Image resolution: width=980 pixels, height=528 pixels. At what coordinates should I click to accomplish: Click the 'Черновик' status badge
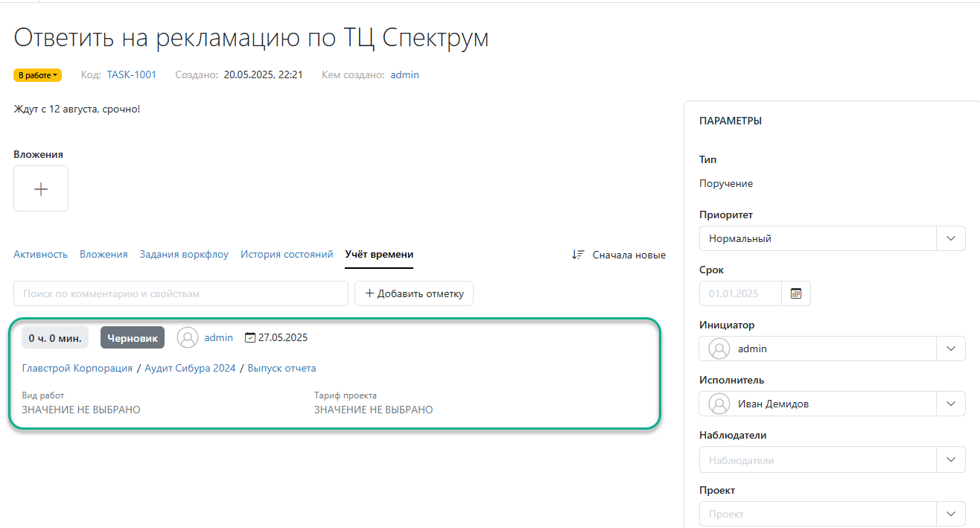(x=133, y=338)
